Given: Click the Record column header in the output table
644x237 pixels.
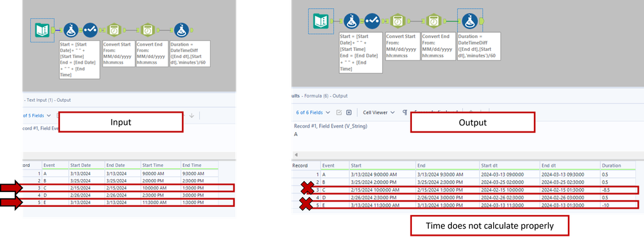Looking at the screenshot, I should point(306,166).
